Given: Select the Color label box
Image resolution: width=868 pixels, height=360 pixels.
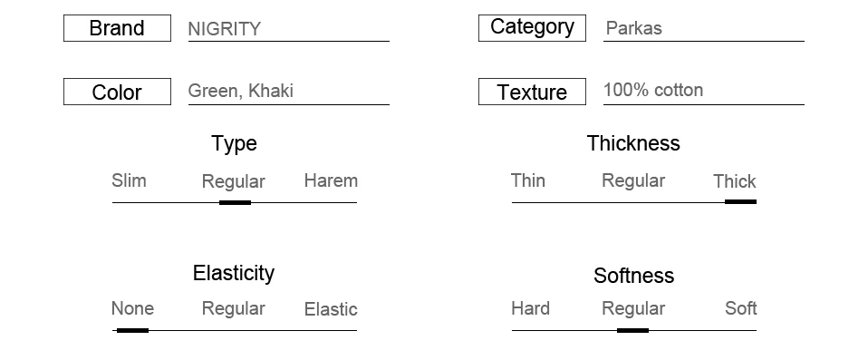Looking at the screenshot, I should pyautogui.click(x=118, y=92).
